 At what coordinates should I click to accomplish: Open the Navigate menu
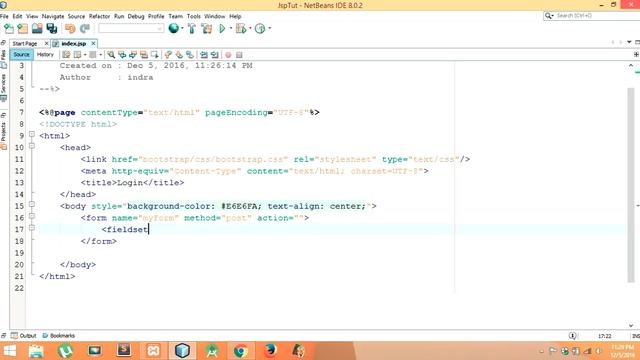(x=53, y=16)
